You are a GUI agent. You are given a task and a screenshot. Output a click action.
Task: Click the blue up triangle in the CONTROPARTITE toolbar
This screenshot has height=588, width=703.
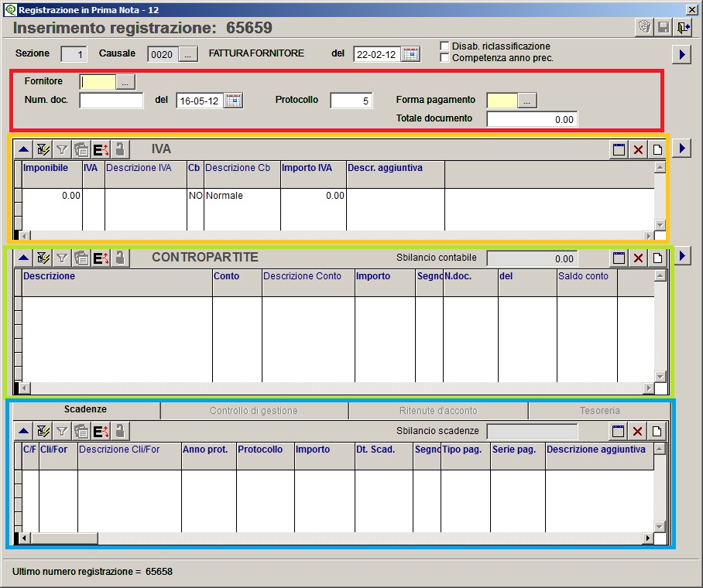24,258
